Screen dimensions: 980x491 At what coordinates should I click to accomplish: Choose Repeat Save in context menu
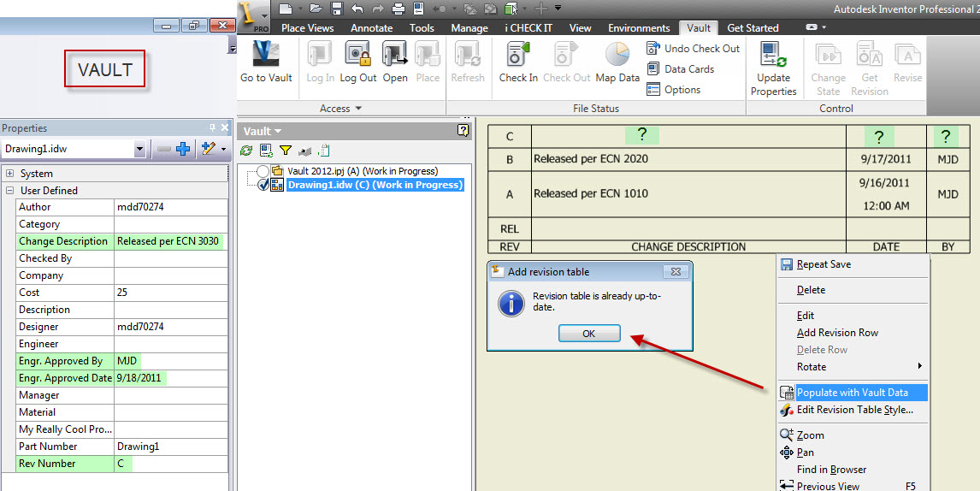pyautogui.click(x=853, y=264)
